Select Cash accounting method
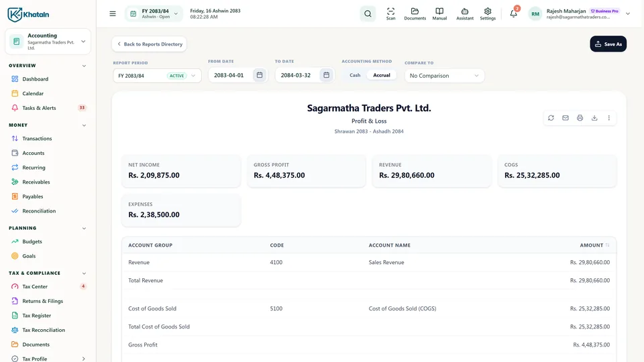 pos(355,75)
